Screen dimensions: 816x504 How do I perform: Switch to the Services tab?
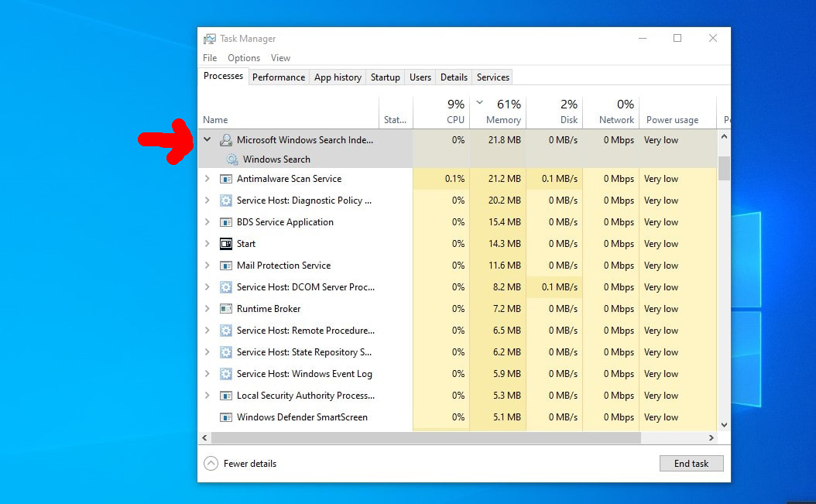493,77
